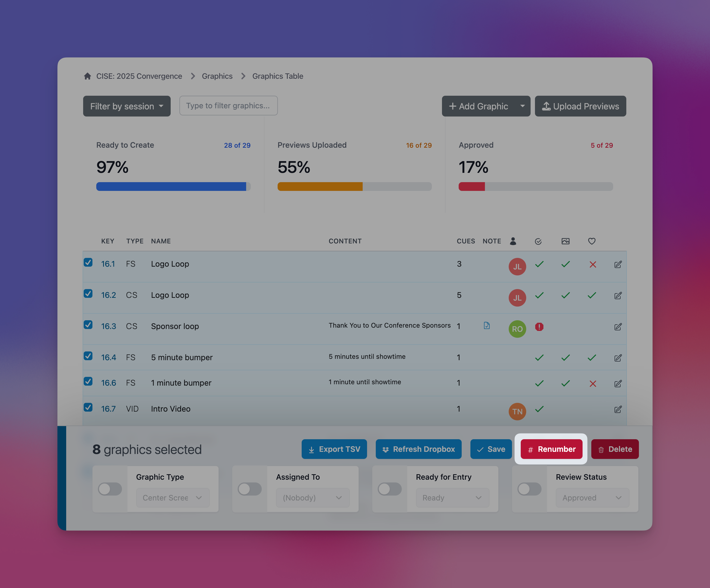Turn on the Review Status toggle
710x588 pixels.
click(x=529, y=489)
